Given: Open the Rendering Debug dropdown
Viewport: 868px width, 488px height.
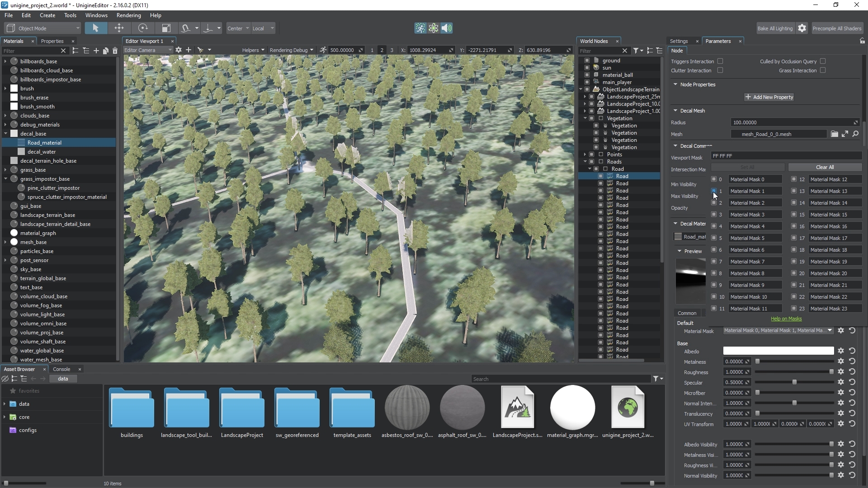Looking at the screenshot, I should [291, 50].
